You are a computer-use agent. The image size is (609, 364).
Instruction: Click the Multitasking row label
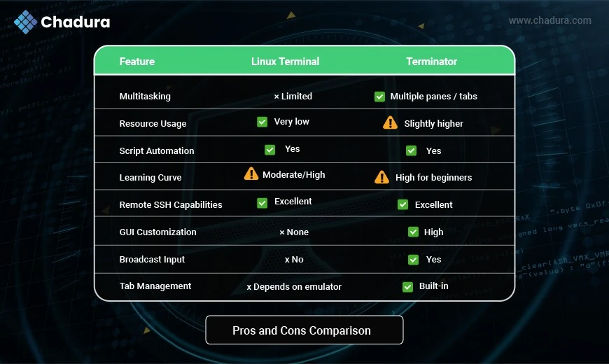point(145,97)
